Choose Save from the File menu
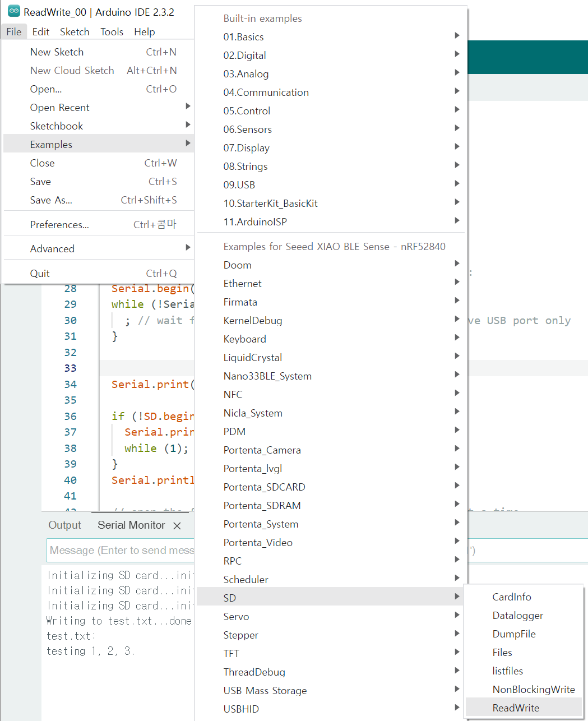This screenshot has height=721, width=588. click(x=99, y=182)
